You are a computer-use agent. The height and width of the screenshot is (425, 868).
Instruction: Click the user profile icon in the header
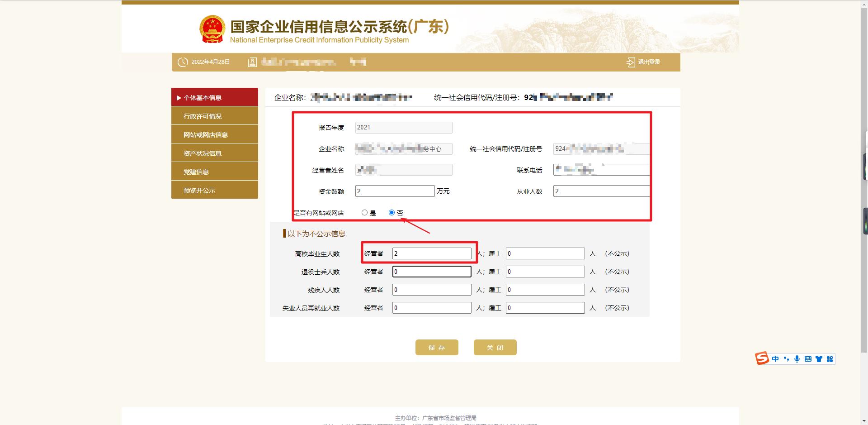point(252,62)
